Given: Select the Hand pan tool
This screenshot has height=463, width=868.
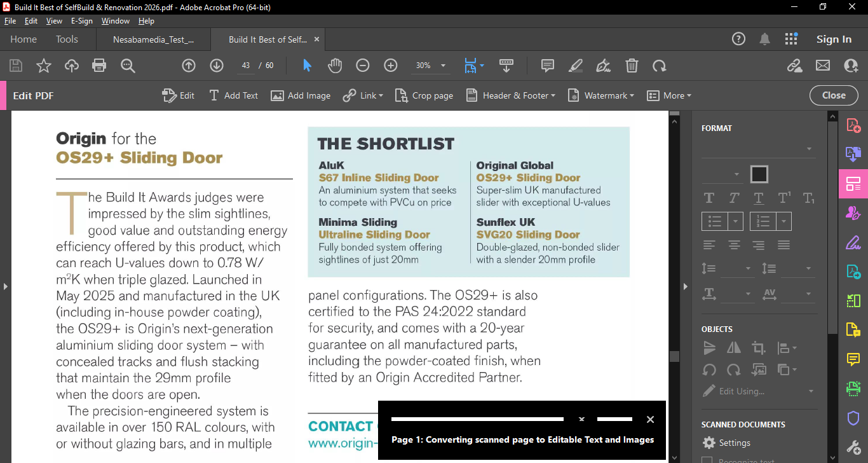Looking at the screenshot, I should pos(335,66).
